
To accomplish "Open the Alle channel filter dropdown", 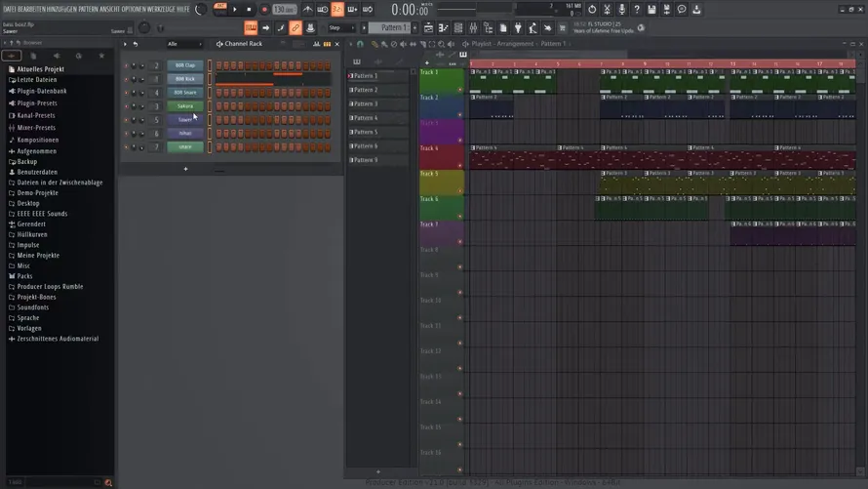I will (x=184, y=44).
